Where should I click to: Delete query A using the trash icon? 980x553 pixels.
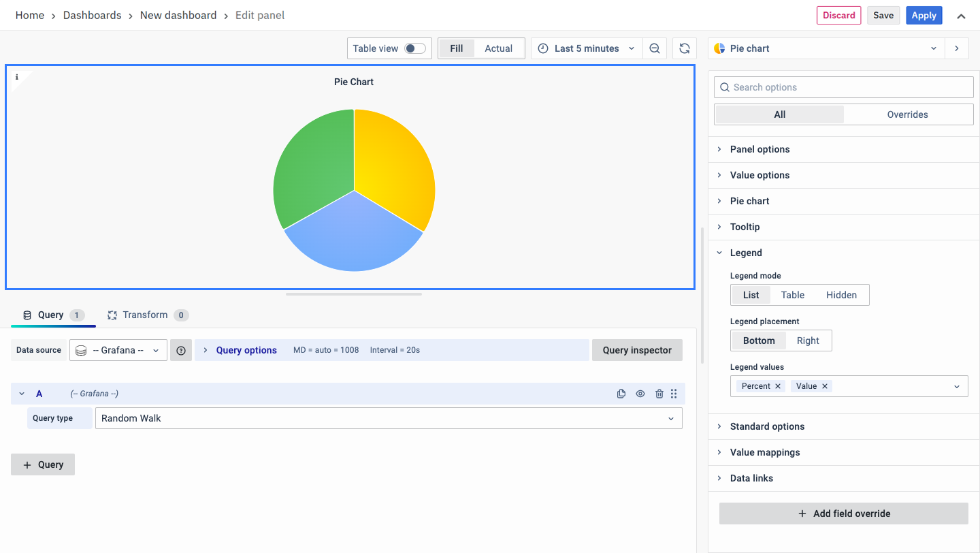point(659,394)
